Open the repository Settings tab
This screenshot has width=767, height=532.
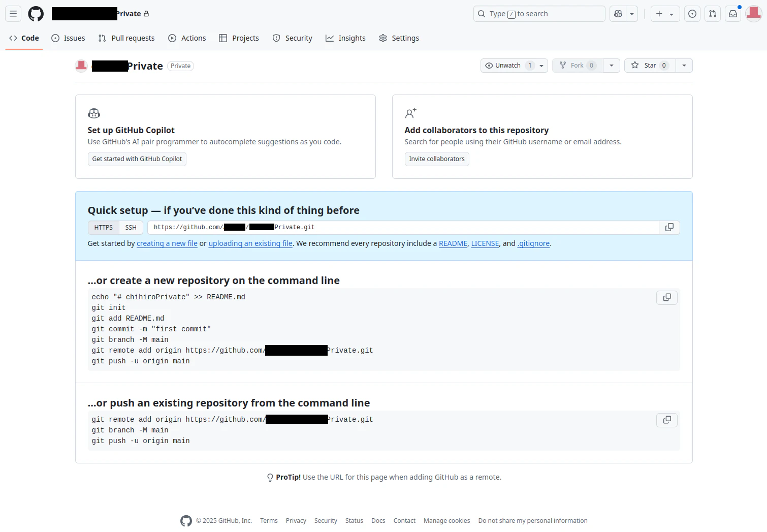[399, 38]
